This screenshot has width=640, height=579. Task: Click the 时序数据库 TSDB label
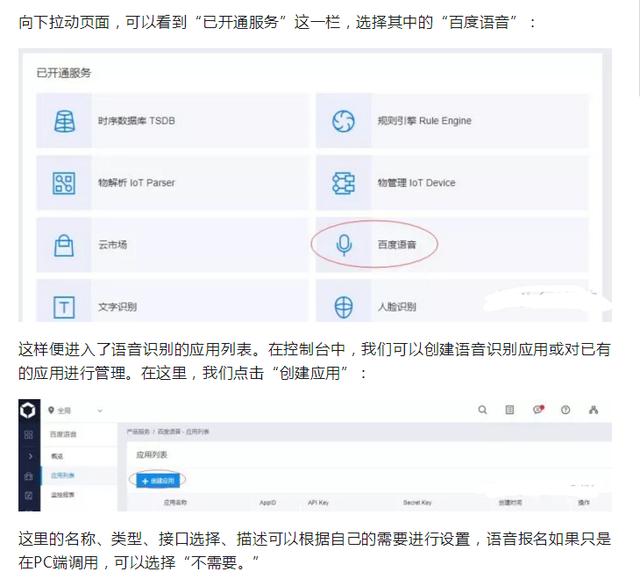136,121
